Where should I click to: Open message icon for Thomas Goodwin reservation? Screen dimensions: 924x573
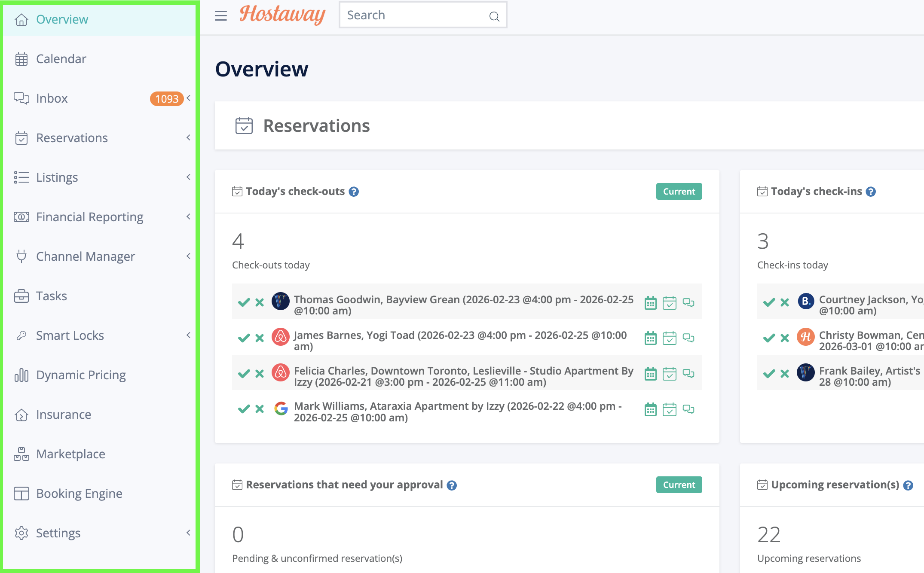click(688, 303)
